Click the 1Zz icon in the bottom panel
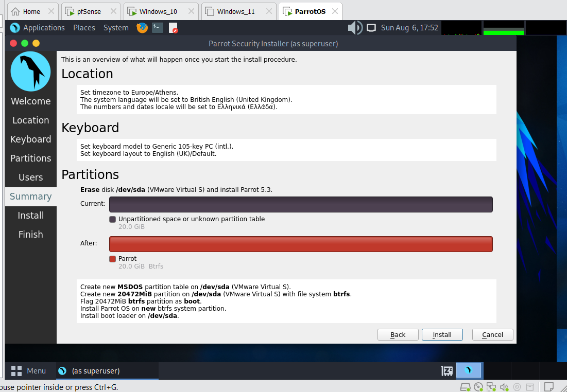The image size is (567, 392). 447,371
